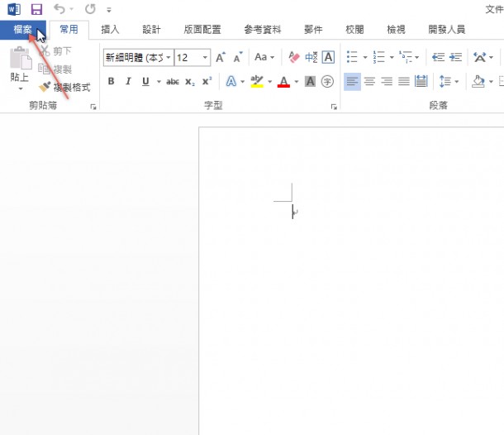
Task: Open the 檔案 (File) tab
Action: (23, 30)
